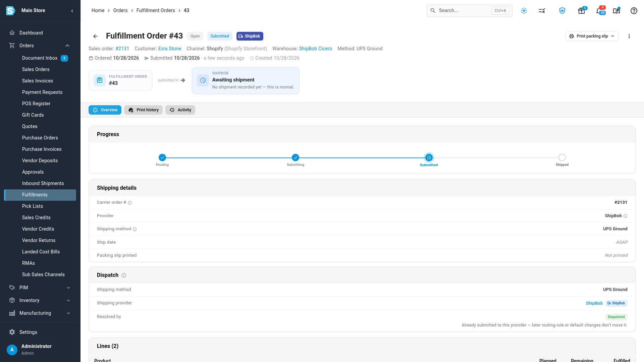Screen dimensions: 644x362
Task: Collapse the Orders section in sidebar
Action: point(67,46)
